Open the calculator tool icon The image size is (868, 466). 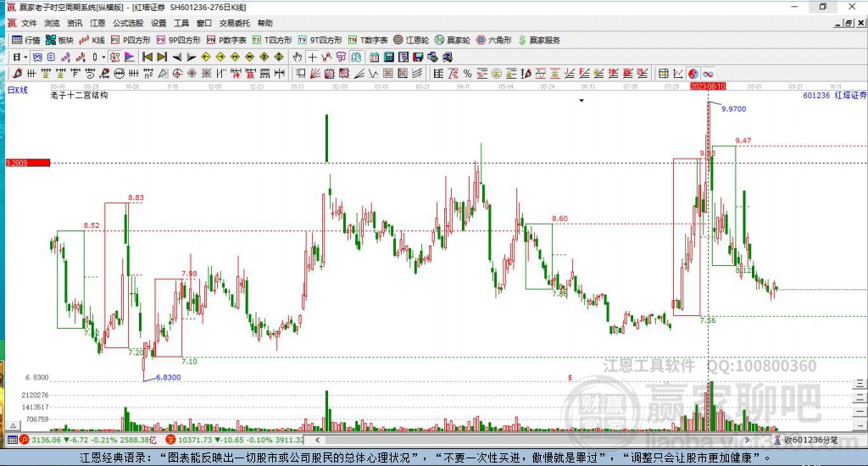tap(388, 57)
